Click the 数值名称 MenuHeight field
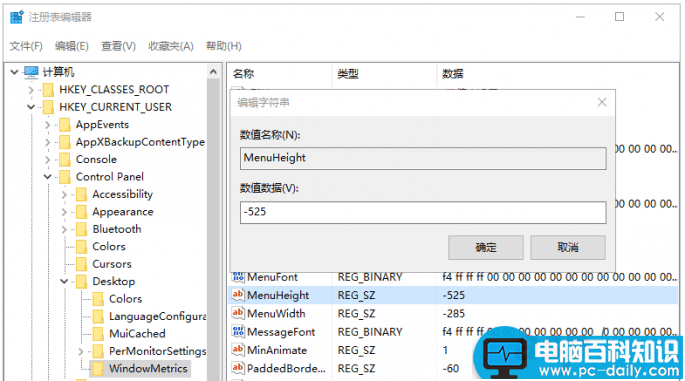The height and width of the screenshot is (381, 685). click(x=423, y=158)
